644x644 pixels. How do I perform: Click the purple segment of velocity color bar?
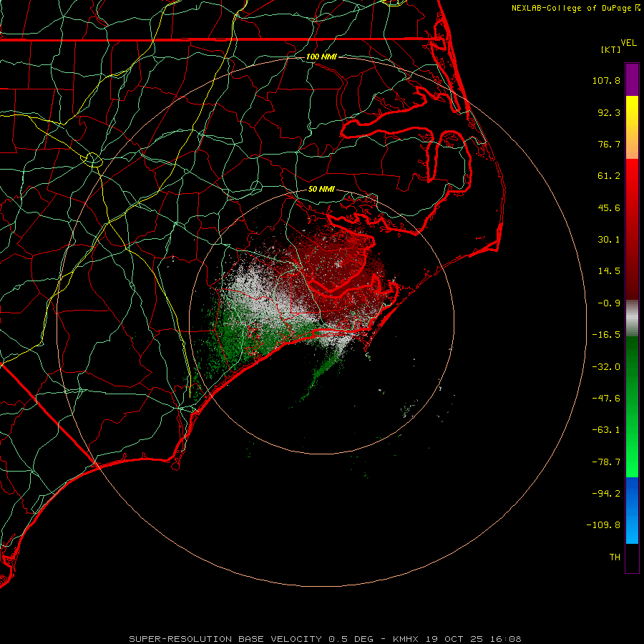tap(632, 79)
